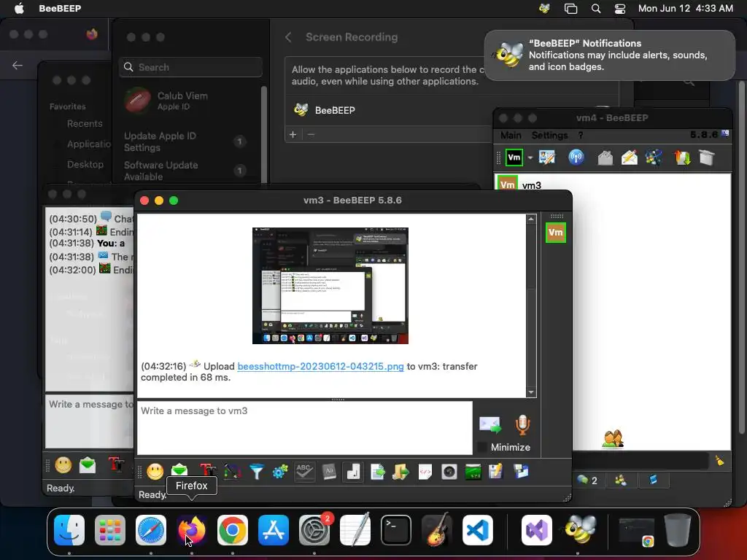Viewport: 747px width, 560px height.
Task: Click green envelope icon in vm3 toolbar
Action: pos(179,471)
